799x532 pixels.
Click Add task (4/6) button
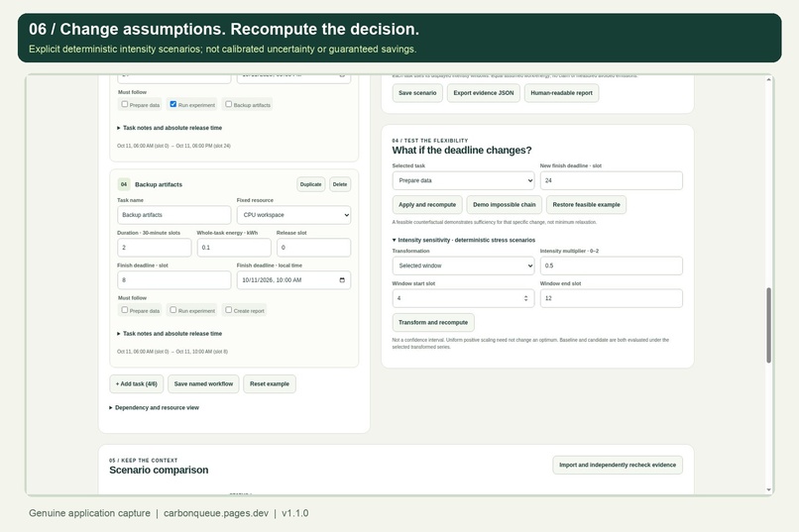click(x=137, y=383)
